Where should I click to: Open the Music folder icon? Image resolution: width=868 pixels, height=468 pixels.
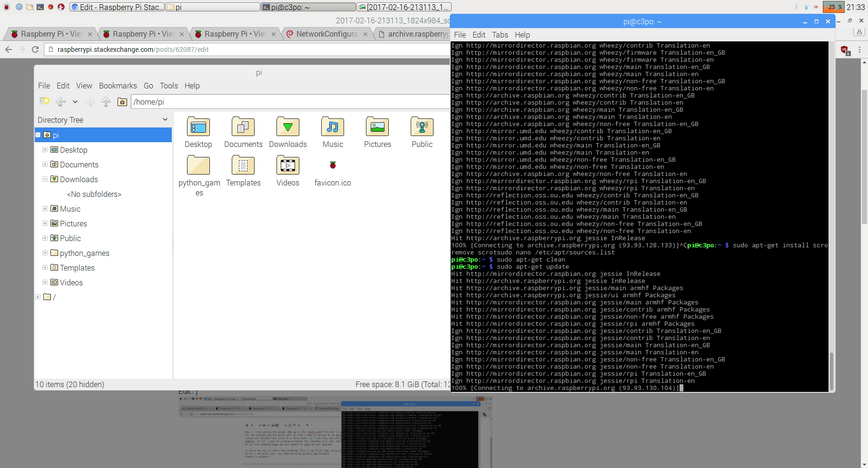tap(333, 127)
